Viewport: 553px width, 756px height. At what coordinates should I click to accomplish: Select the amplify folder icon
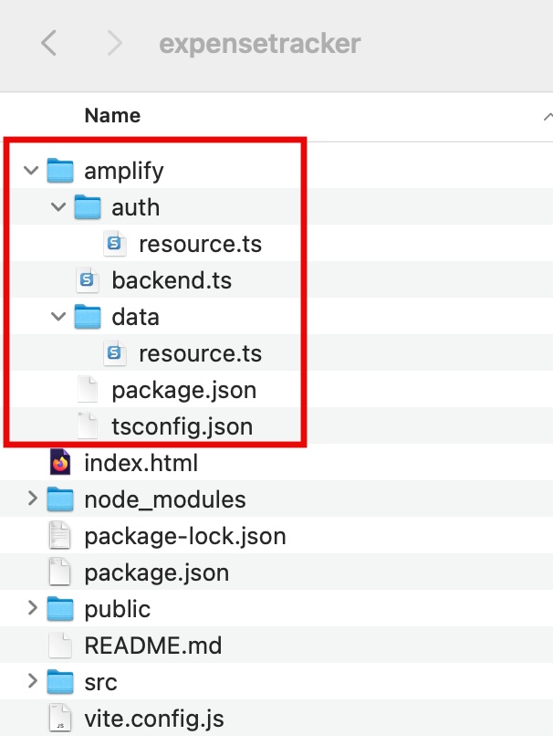click(x=60, y=171)
